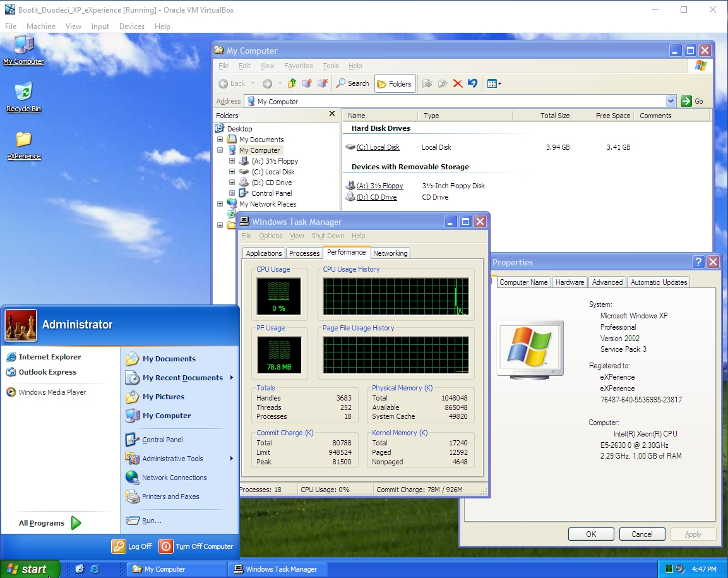
Task: Toggle the Folders pane button
Action: pyautogui.click(x=395, y=83)
